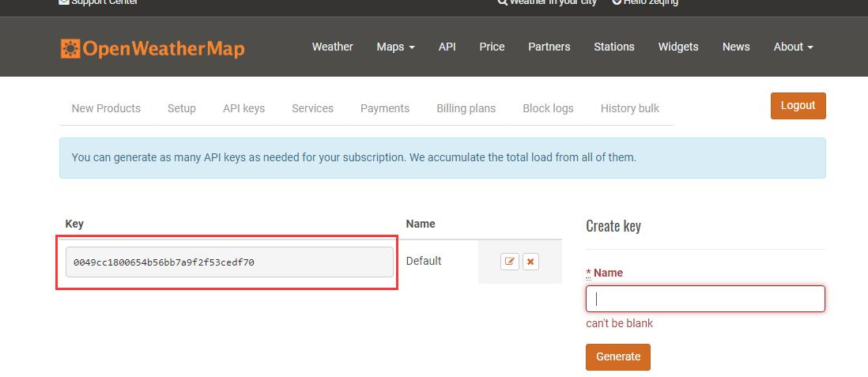Viewport: 868px width, 377px height.
Task: Go to the Price page
Action: tap(492, 47)
